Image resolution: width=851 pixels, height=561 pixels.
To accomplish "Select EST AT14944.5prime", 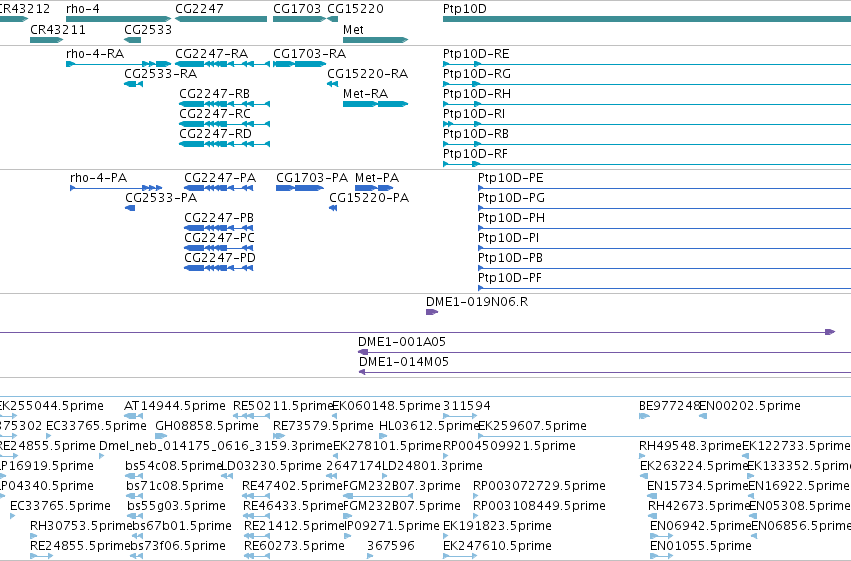I will click(134, 416).
